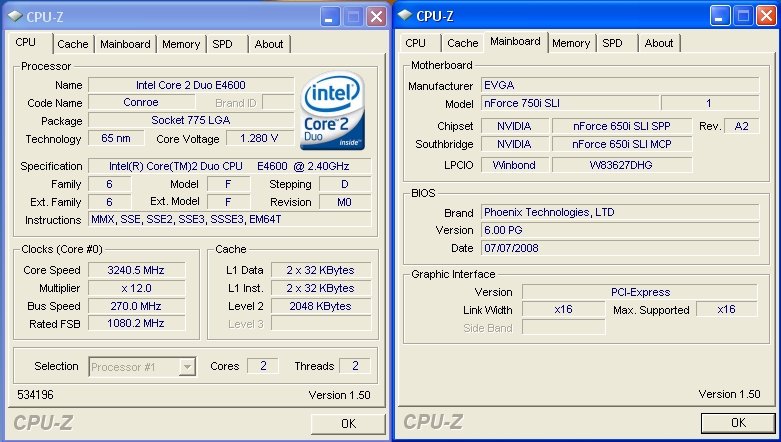Image resolution: width=781 pixels, height=442 pixels.
Task: Close the right CPU-Z window
Action: 766,16
